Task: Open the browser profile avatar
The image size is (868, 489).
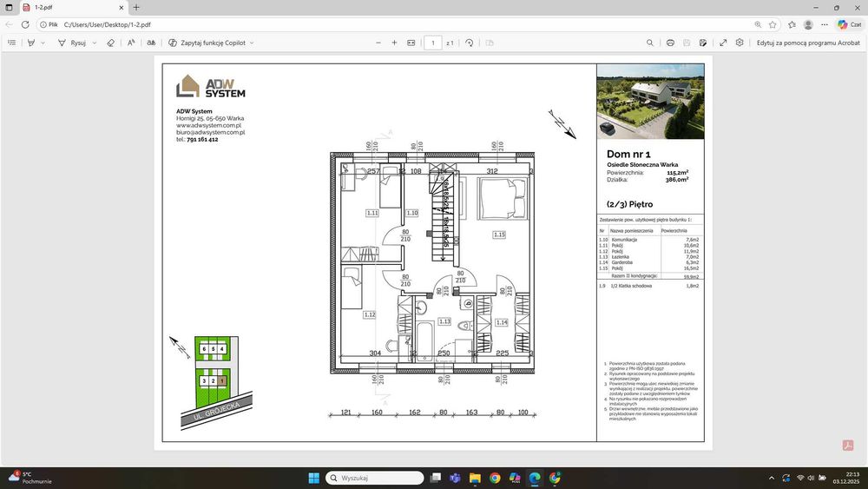Action: 808,24
